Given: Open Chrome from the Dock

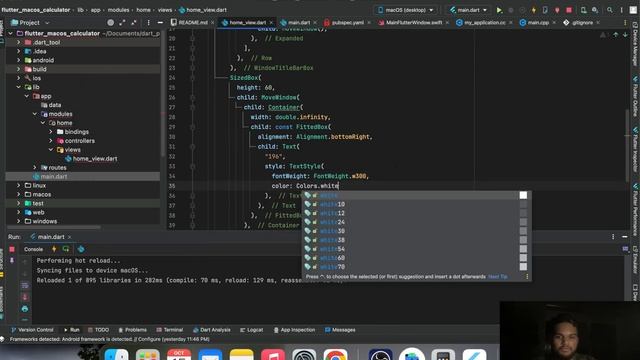Looking at the screenshot, I should coord(335,354).
